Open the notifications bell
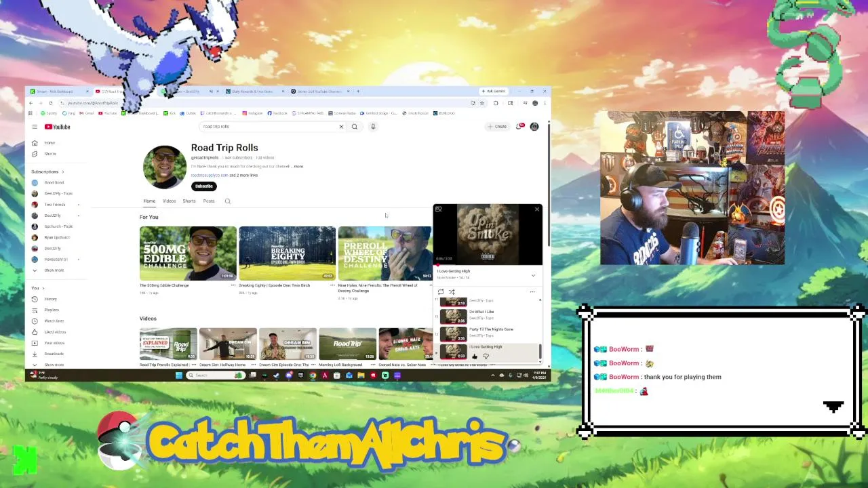 [519, 126]
